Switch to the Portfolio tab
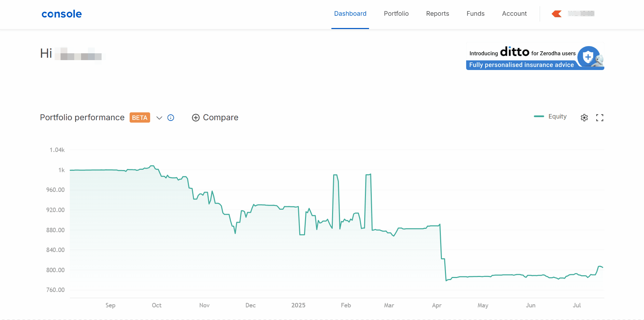644x320 pixels. [x=396, y=14]
